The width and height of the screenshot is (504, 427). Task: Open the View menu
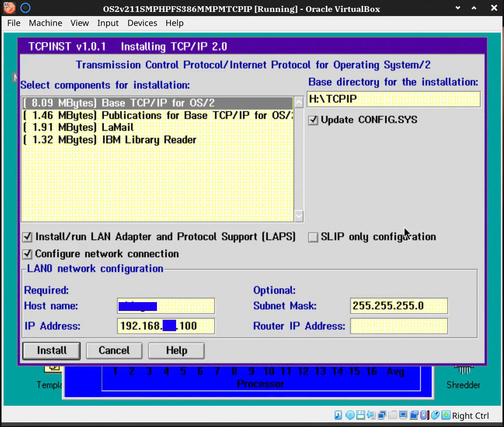tap(79, 23)
